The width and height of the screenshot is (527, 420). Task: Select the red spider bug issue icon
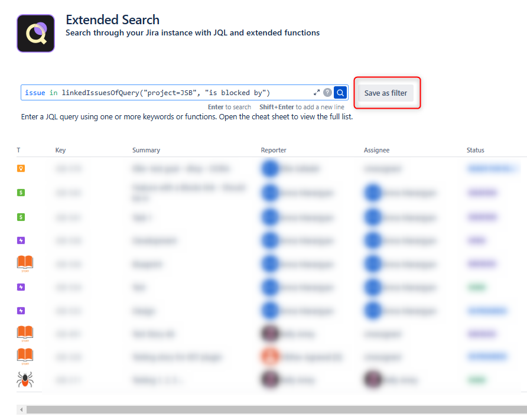tap(25, 380)
